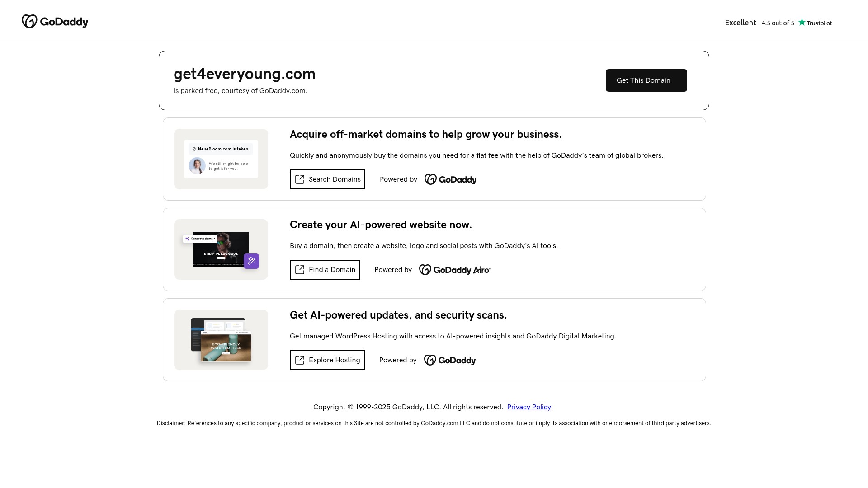Click GoDaddy logo beside Explore Hosting
This screenshot has height=488, width=868.
(x=450, y=360)
